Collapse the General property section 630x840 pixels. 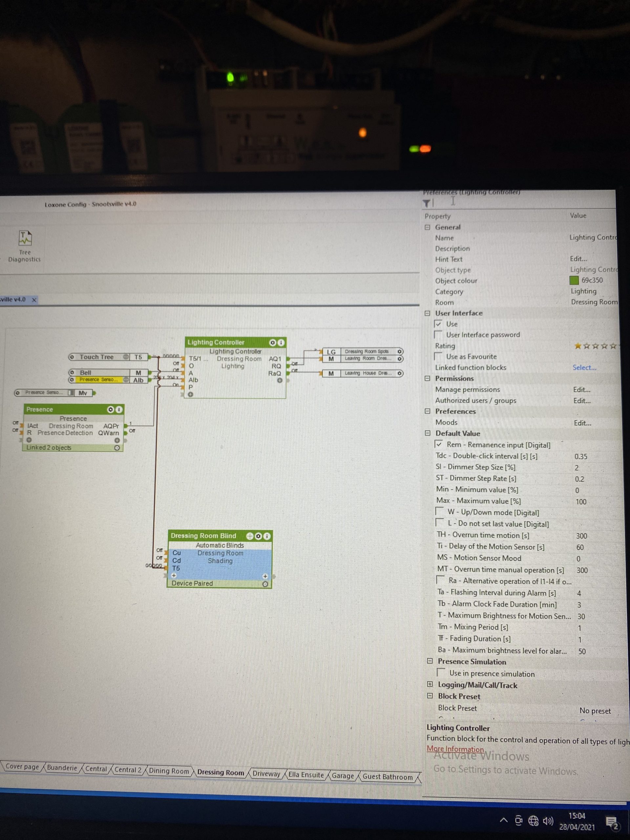point(427,227)
